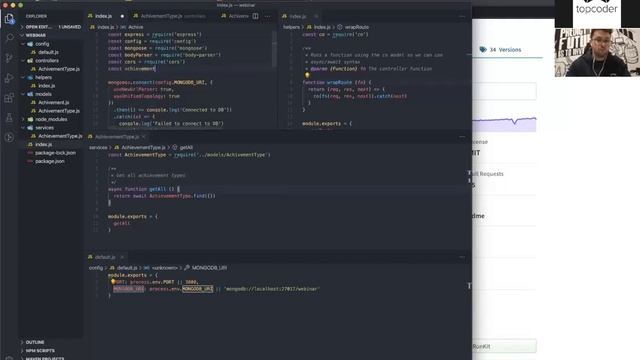The image size is (640, 360).
Task: Click minimap scrollbar of top-left editor
Action: (274, 49)
